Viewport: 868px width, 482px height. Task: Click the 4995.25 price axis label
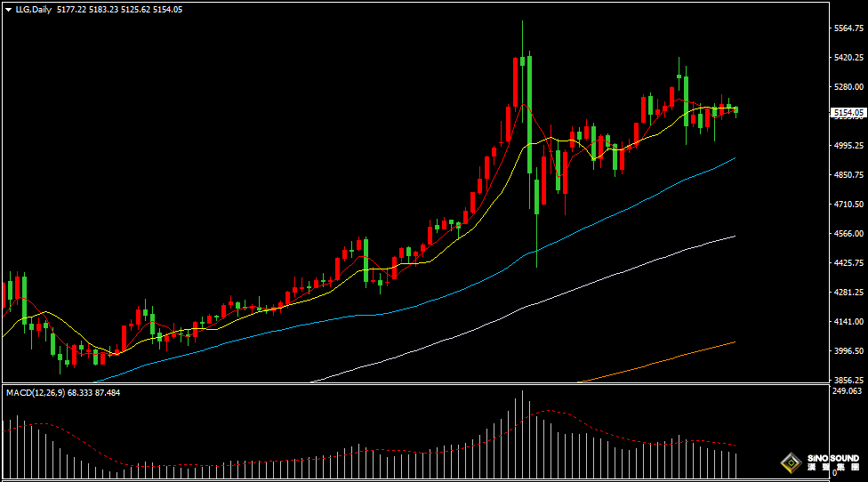[x=849, y=145]
